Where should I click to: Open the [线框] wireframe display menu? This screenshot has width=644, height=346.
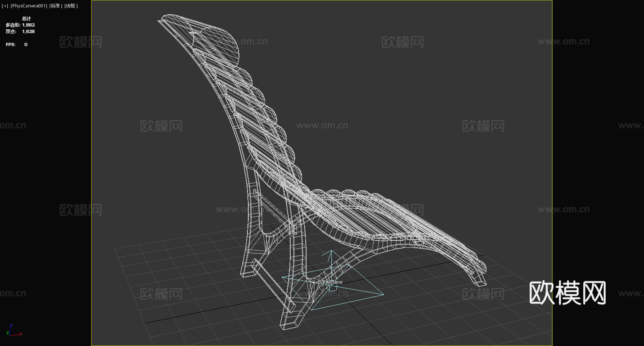(x=71, y=6)
